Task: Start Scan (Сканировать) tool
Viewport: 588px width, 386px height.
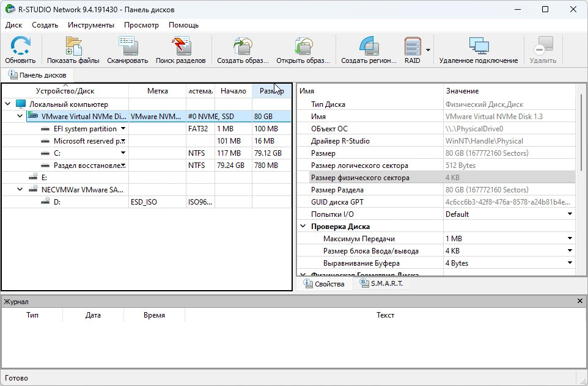Action: coord(128,46)
